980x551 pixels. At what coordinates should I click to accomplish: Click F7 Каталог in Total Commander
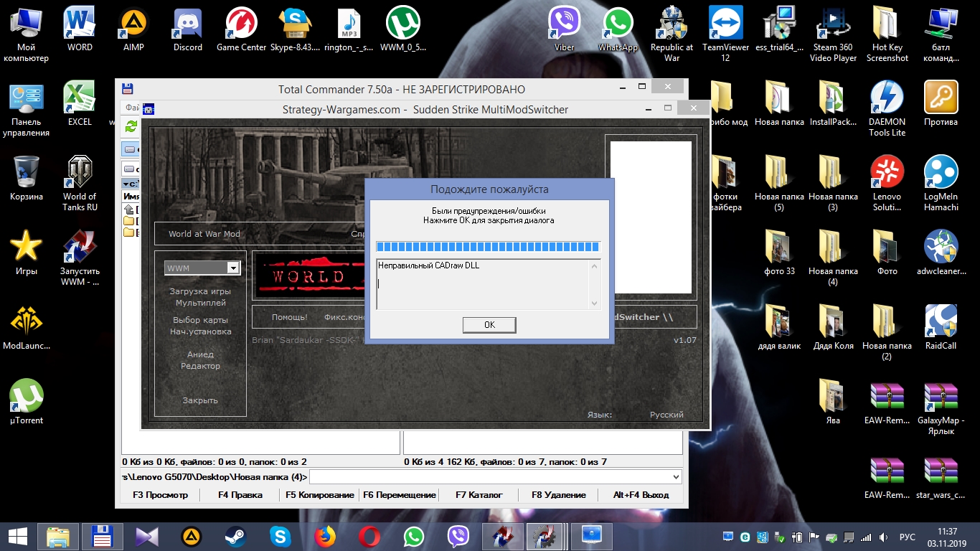479,495
